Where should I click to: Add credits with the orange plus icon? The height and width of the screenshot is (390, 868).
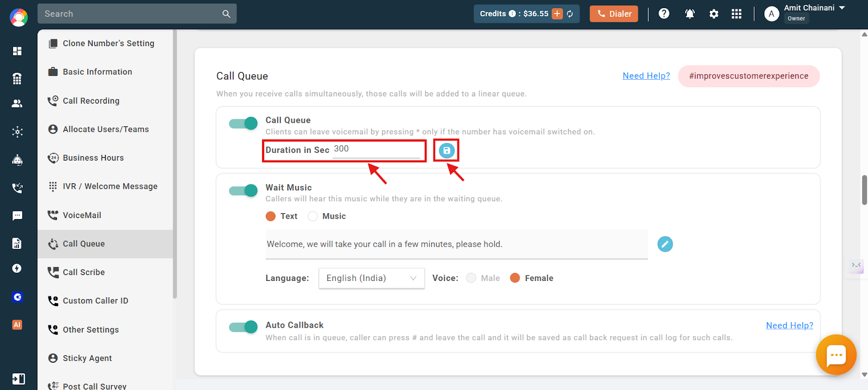pos(557,14)
